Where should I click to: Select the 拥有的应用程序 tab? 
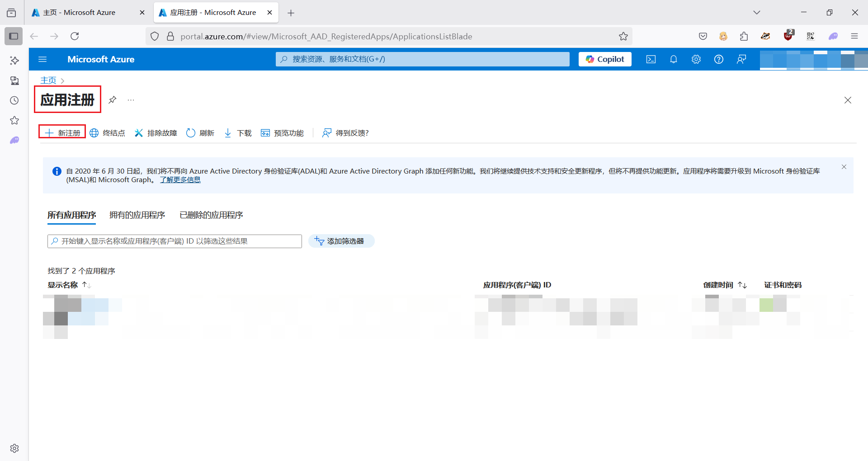click(x=137, y=215)
